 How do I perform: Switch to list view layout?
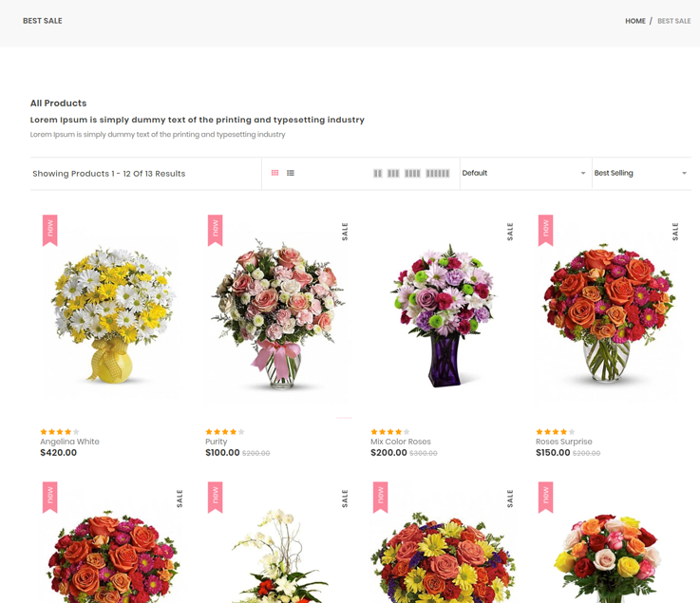click(x=291, y=173)
